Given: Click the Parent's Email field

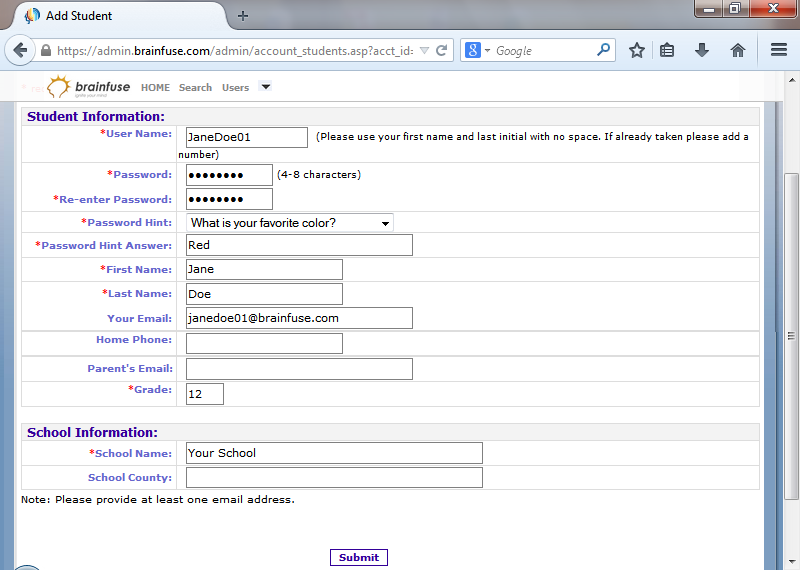Looking at the screenshot, I should coord(299,369).
